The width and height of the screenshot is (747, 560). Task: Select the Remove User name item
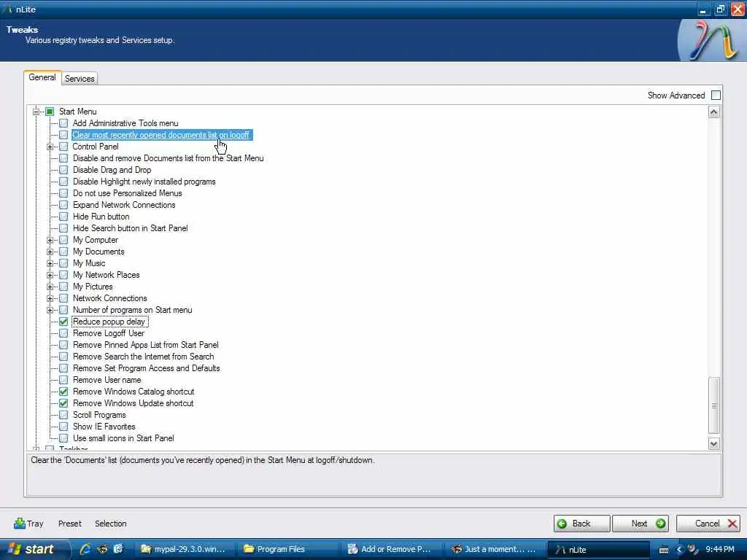[x=107, y=380]
